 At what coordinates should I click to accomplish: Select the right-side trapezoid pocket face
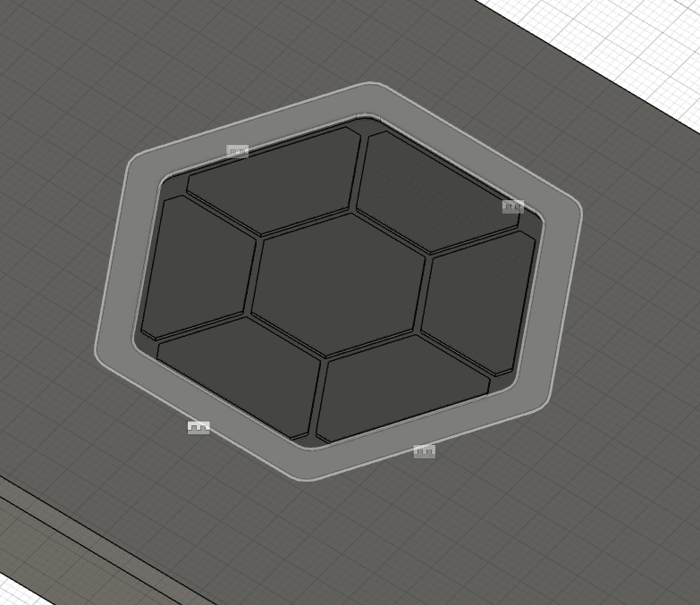479,301
